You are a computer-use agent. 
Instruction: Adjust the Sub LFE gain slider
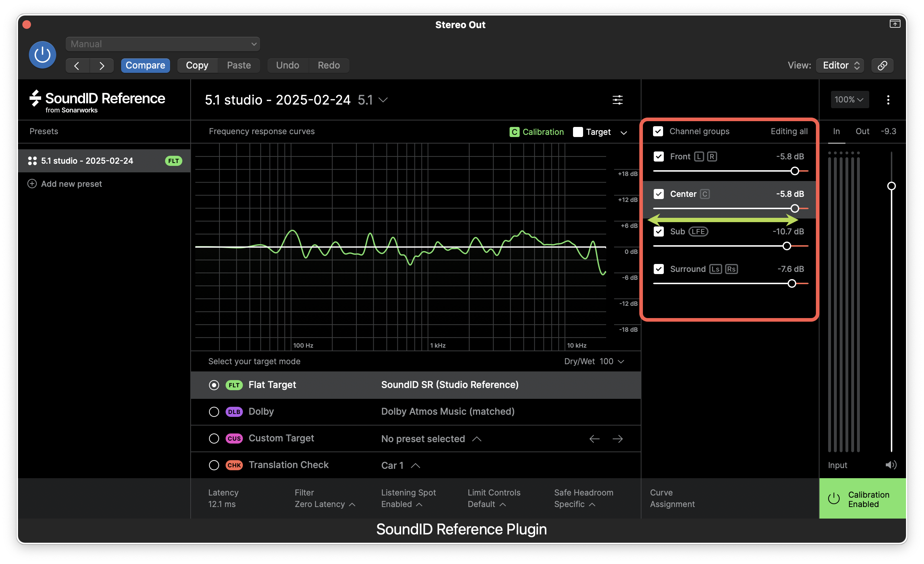pos(786,246)
